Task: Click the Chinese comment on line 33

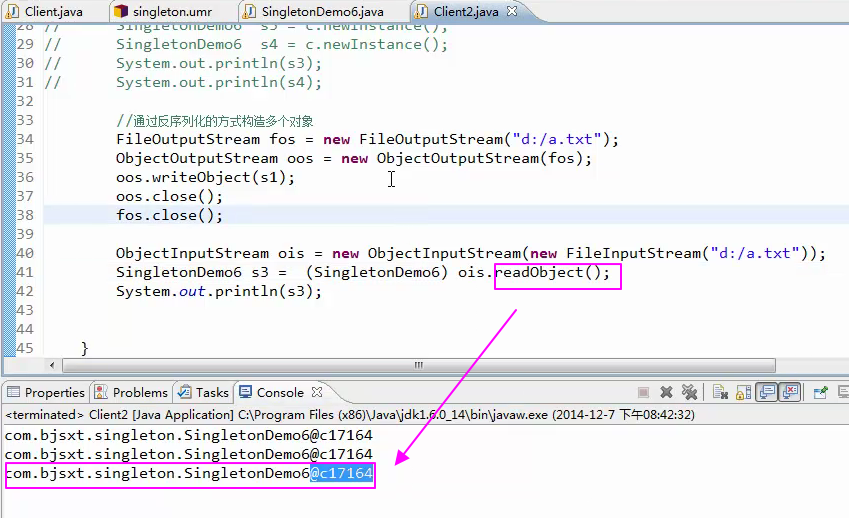Action: point(215,121)
